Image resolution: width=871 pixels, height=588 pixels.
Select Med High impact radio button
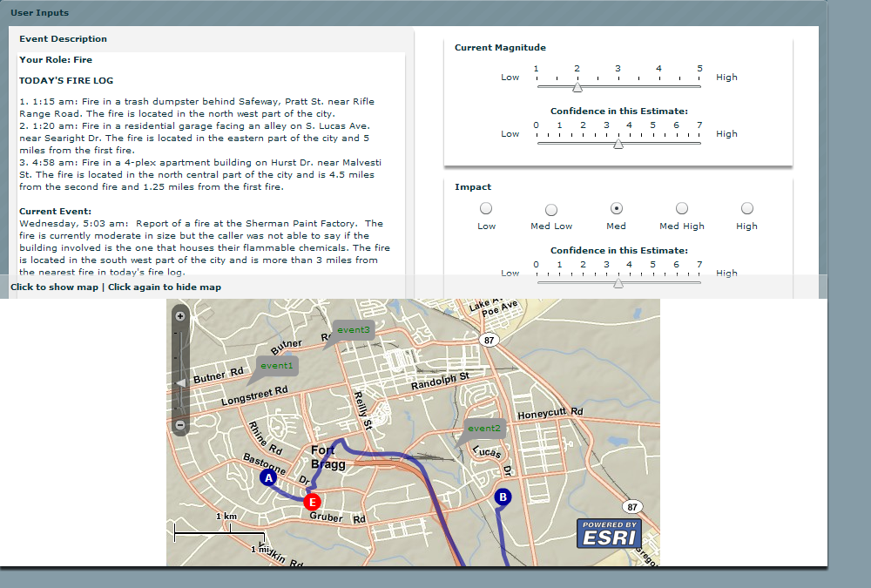(682, 208)
